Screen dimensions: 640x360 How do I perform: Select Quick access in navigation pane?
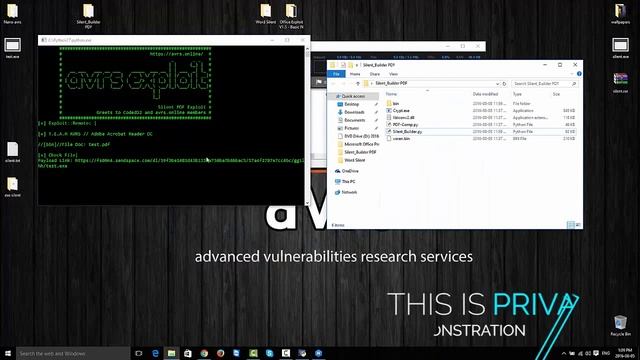point(353,96)
